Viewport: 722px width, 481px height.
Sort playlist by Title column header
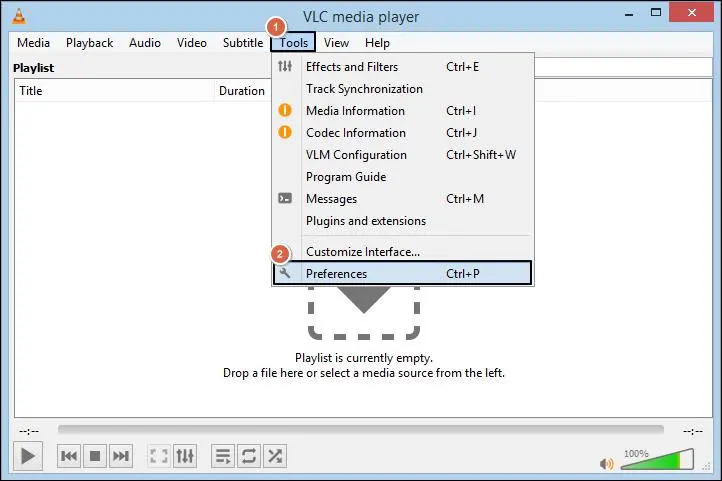click(x=115, y=91)
